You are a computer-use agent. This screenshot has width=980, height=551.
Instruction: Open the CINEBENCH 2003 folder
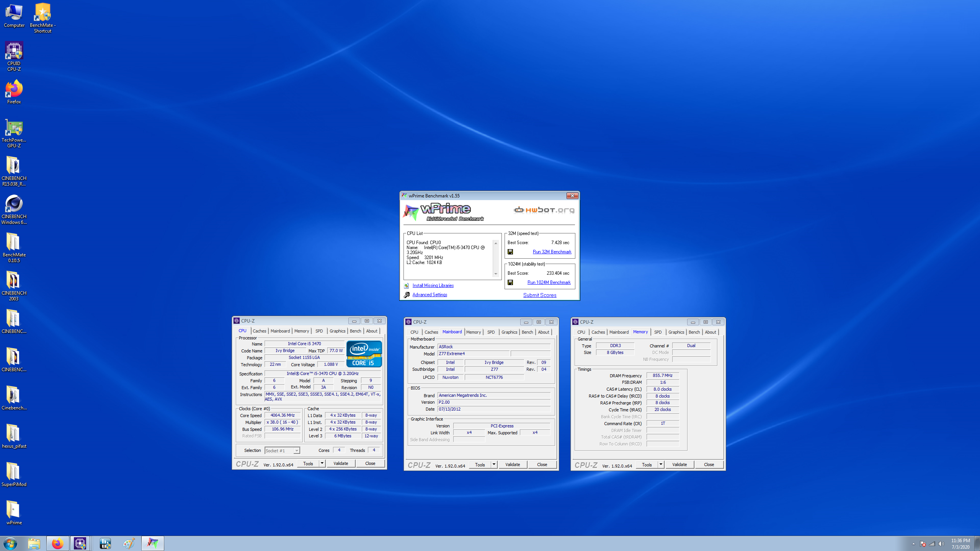click(14, 286)
